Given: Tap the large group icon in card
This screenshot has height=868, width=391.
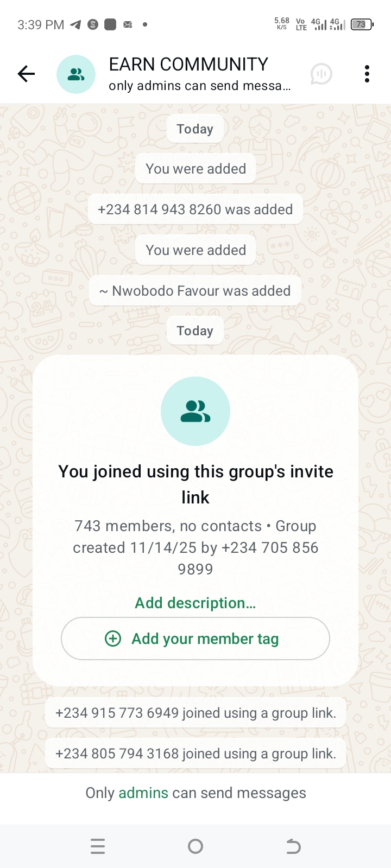Looking at the screenshot, I should click(x=195, y=411).
